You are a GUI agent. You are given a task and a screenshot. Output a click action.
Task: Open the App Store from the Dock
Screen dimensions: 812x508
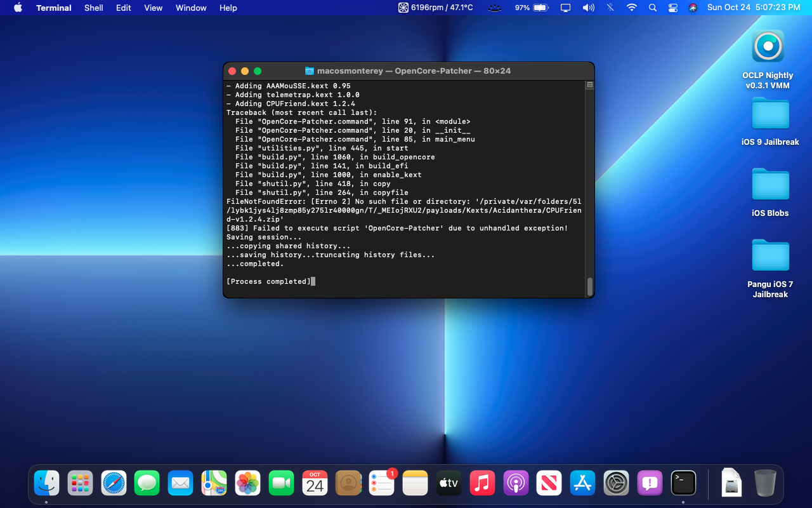click(x=583, y=483)
